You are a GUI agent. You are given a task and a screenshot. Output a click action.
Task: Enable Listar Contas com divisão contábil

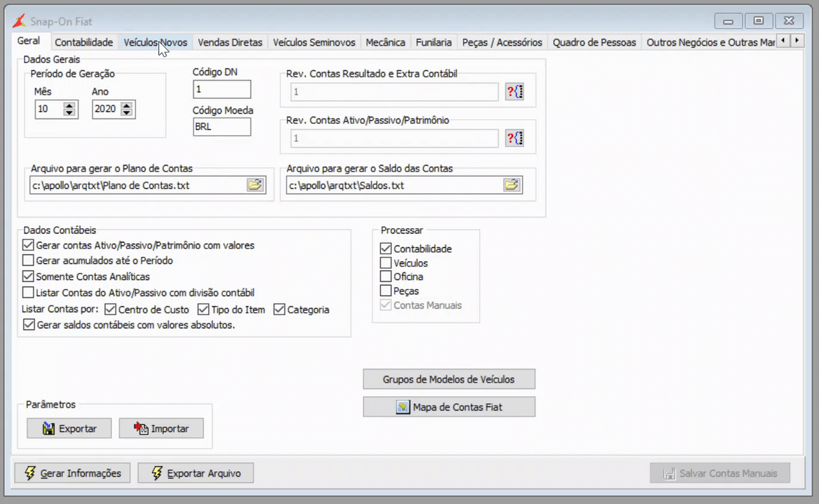click(x=28, y=293)
